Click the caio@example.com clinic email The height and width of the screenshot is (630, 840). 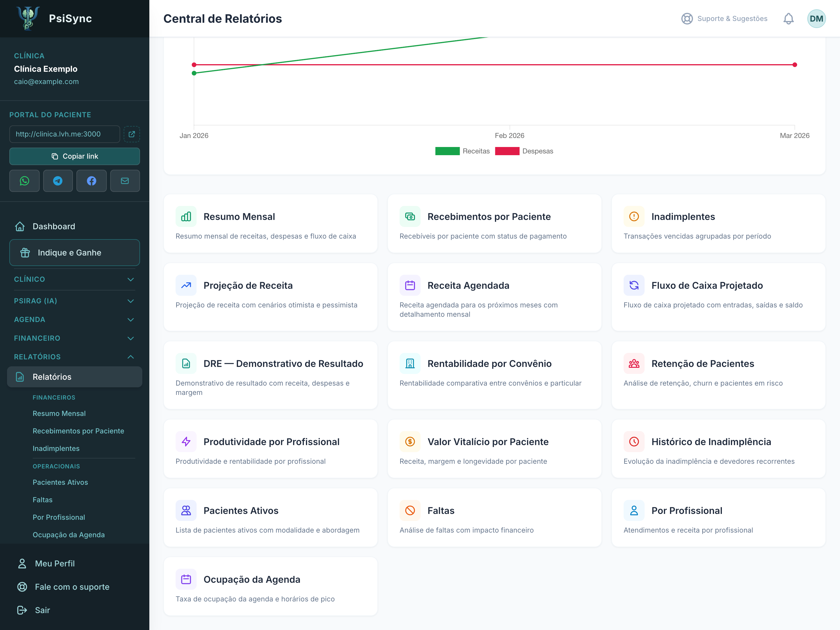pyautogui.click(x=46, y=82)
